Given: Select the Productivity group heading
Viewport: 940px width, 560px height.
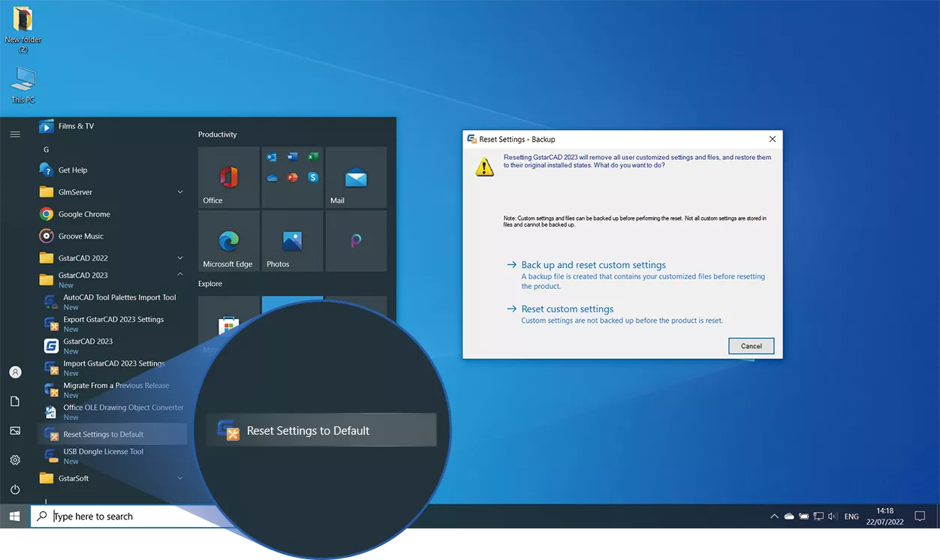Looking at the screenshot, I should coord(217,134).
